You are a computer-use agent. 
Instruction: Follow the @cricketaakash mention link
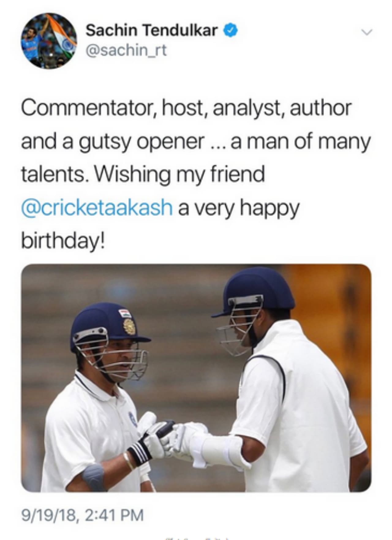click(97, 207)
